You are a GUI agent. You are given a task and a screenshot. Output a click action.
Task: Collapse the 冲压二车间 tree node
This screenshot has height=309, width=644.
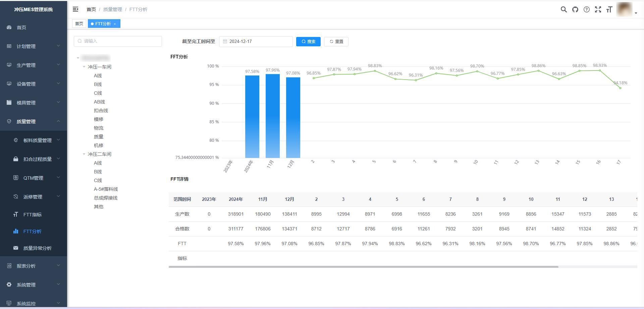click(84, 154)
